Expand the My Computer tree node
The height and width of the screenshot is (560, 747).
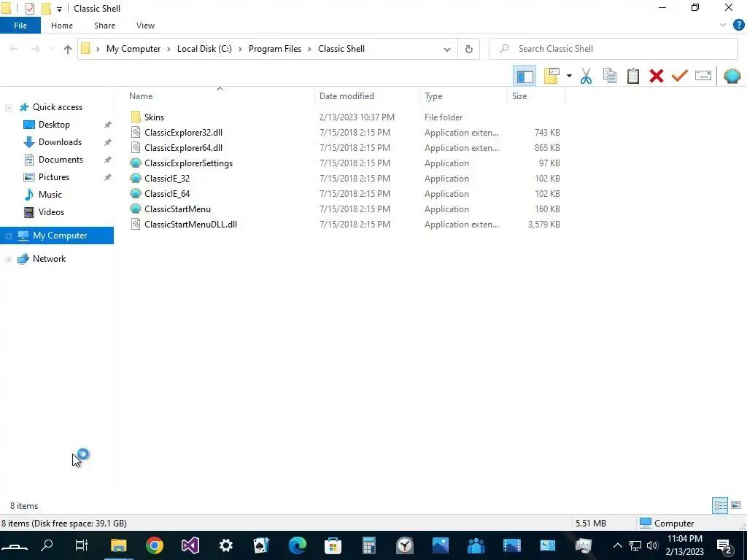point(9,236)
